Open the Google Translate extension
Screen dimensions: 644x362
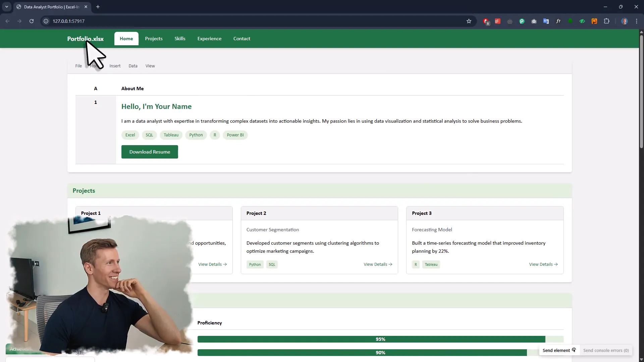click(x=546, y=21)
